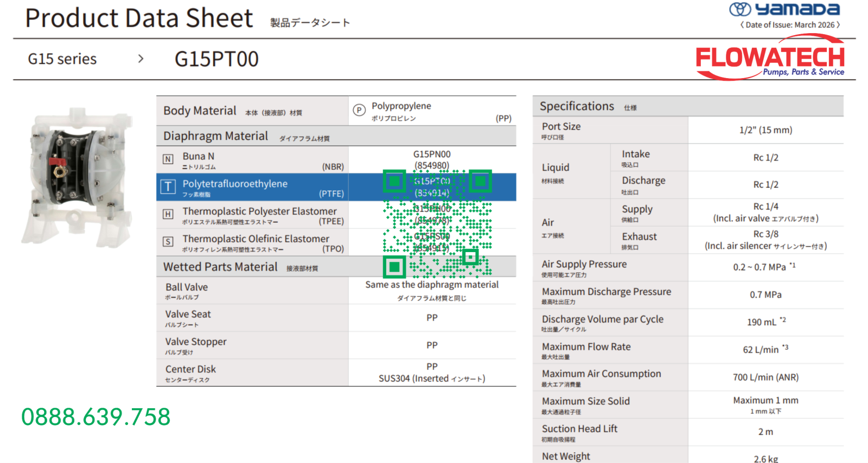Click the 190 mL discharge volume value

(766, 321)
